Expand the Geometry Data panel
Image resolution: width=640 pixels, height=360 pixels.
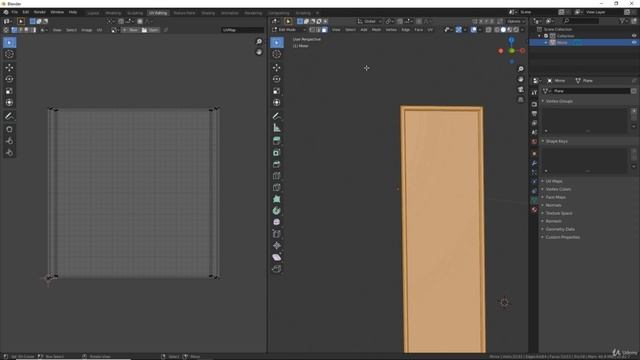(x=560, y=229)
